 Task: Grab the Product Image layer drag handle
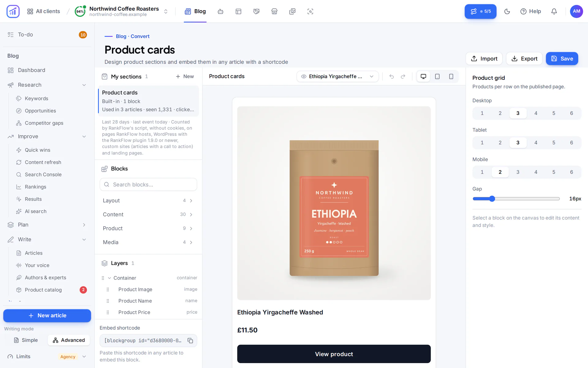(108, 289)
